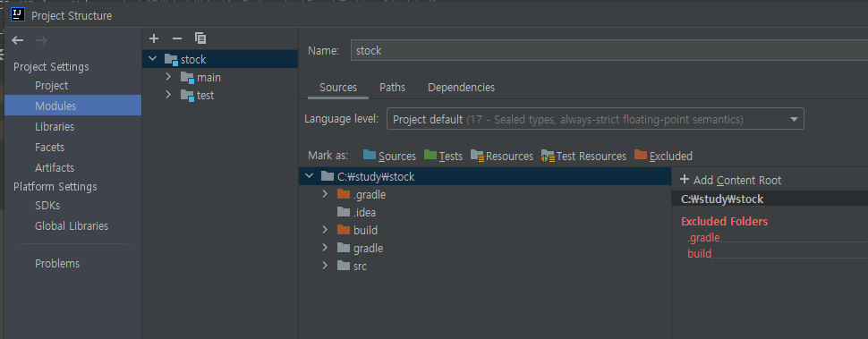The height and width of the screenshot is (339, 868).
Task: Mark folder as Sources
Action: click(x=390, y=156)
